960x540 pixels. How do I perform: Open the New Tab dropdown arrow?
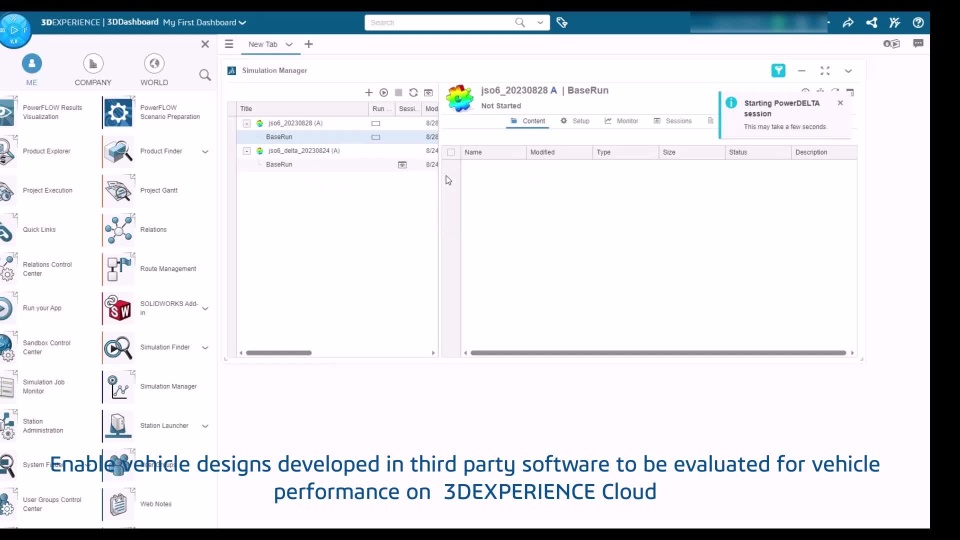coord(289,44)
